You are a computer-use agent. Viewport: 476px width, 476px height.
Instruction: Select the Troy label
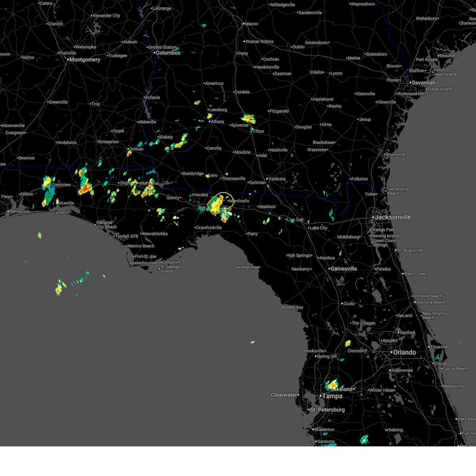click(96, 104)
